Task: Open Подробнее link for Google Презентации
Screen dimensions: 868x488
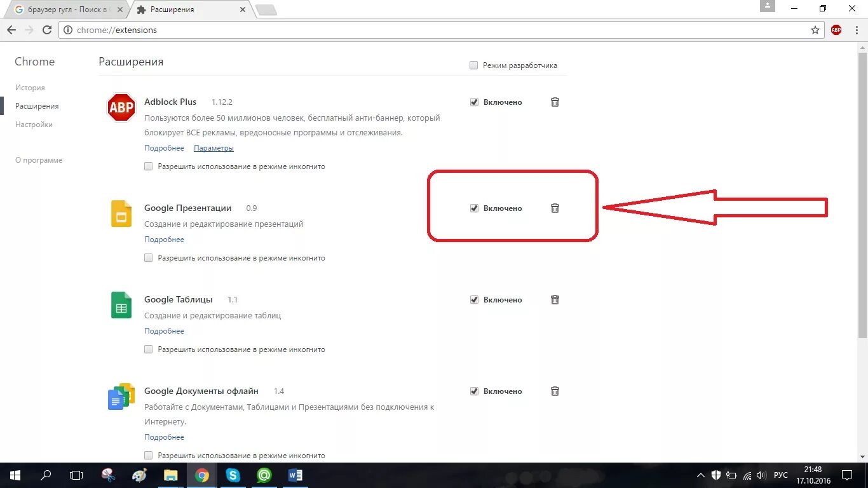Action: [164, 240]
